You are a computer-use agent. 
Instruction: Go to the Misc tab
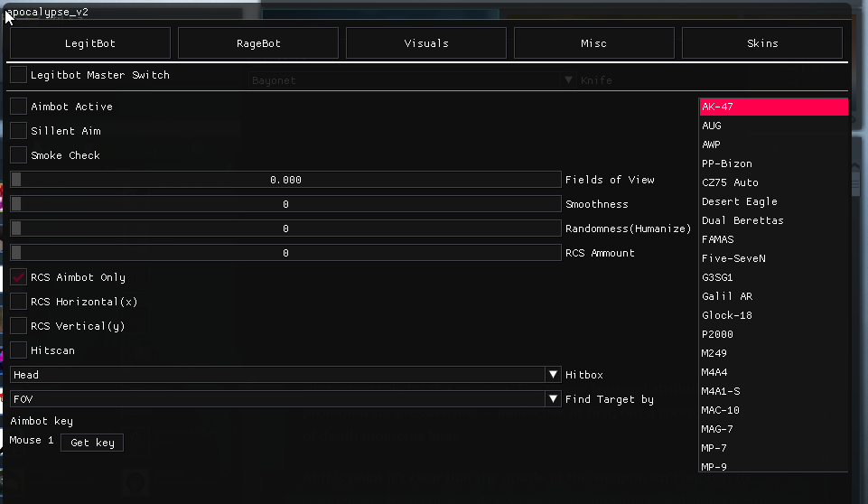[593, 43]
